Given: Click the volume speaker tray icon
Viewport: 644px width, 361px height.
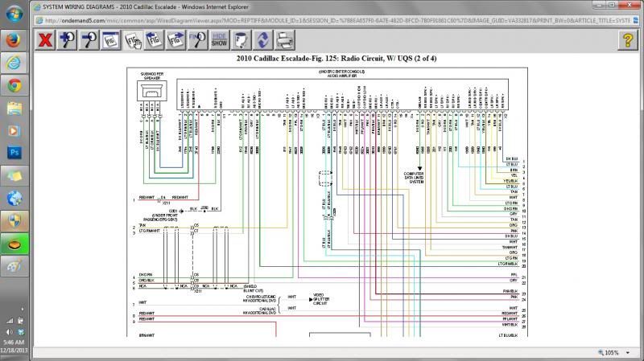Looking at the screenshot, I should pyautogui.click(x=10, y=332).
